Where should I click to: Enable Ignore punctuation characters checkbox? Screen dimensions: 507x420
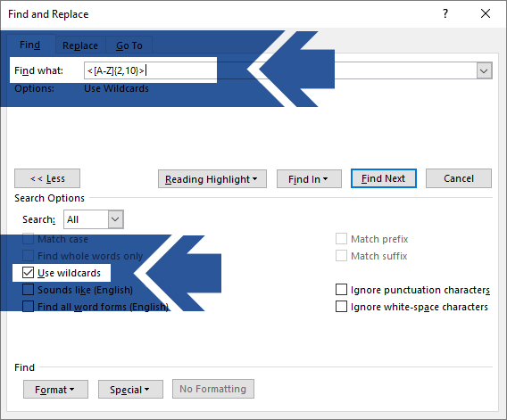[x=341, y=290]
